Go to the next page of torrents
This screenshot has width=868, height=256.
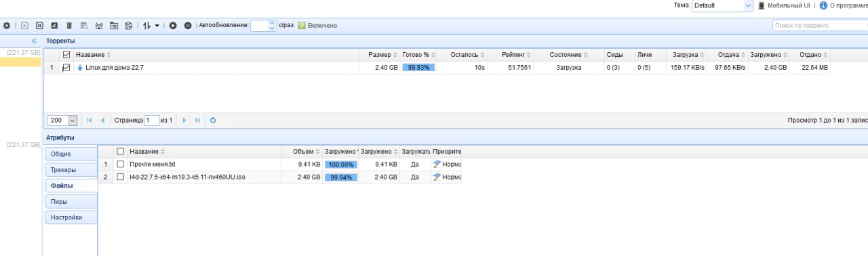pos(184,120)
